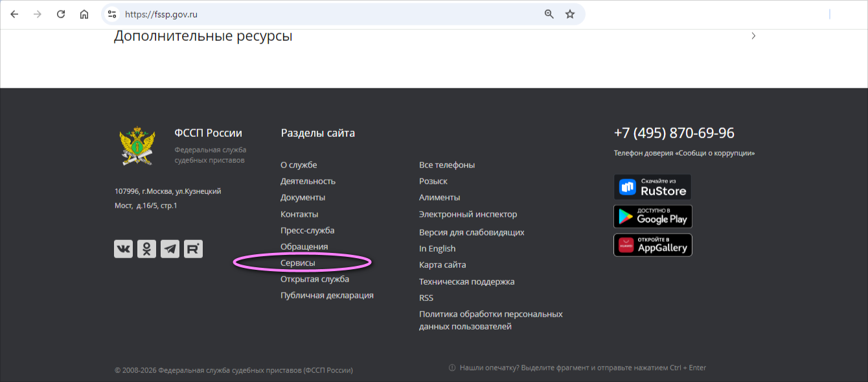Expand the Дополнительные ресурсы section chevron
This screenshot has height=382, width=868.
point(753,36)
